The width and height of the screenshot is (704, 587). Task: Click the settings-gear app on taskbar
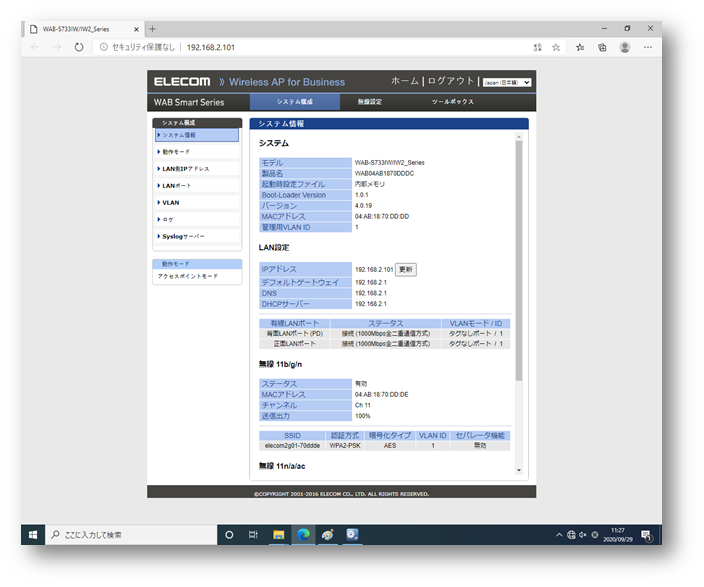tap(352, 534)
